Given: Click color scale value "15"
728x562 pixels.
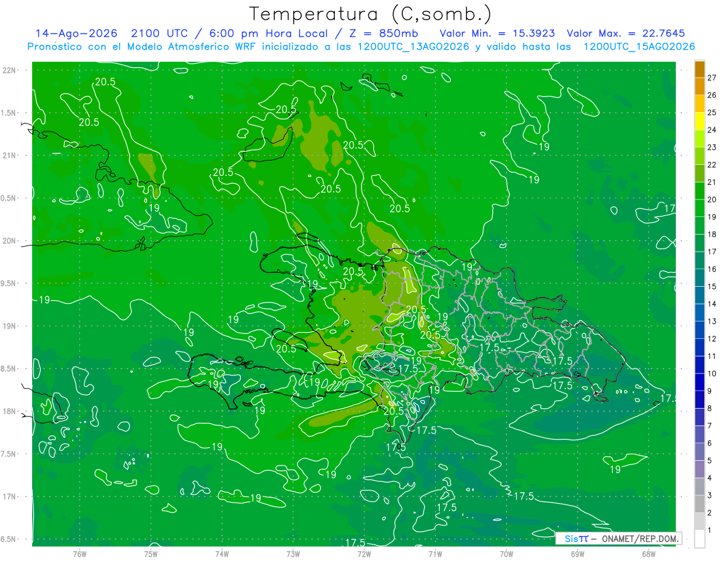Looking at the screenshot, I should click(x=712, y=287).
